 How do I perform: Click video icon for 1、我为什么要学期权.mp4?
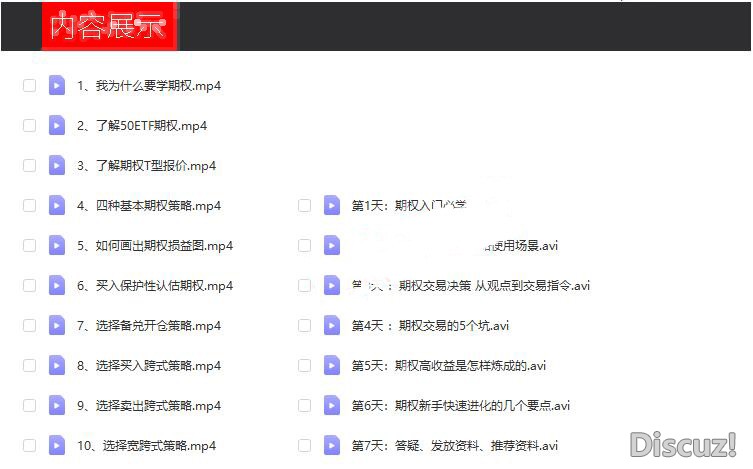[x=57, y=85]
